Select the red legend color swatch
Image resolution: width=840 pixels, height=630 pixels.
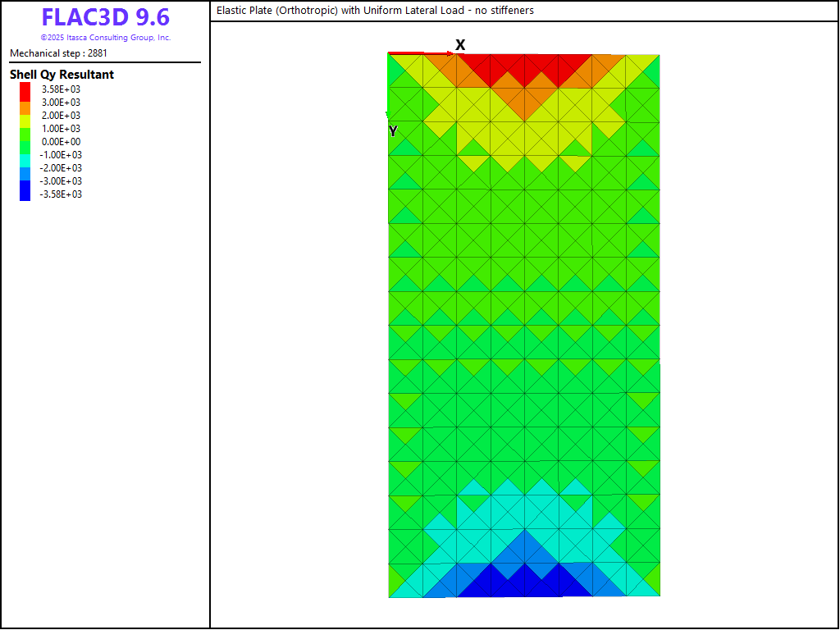point(25,89)
